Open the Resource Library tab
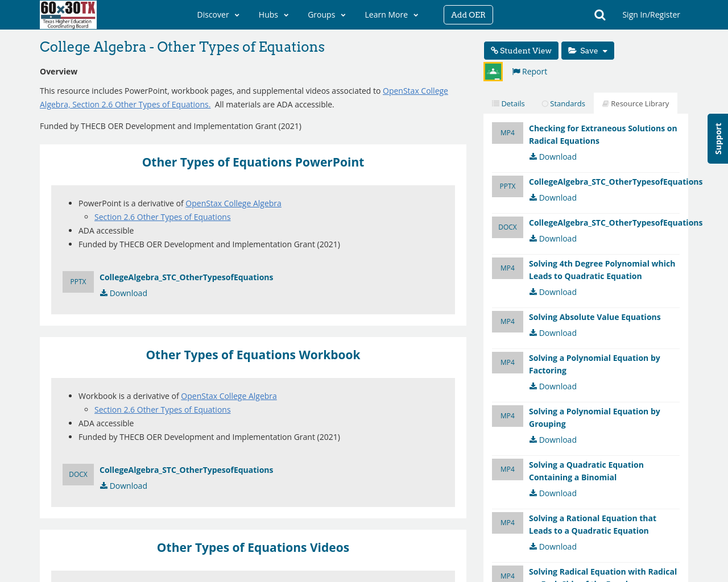 coord(635,102)
